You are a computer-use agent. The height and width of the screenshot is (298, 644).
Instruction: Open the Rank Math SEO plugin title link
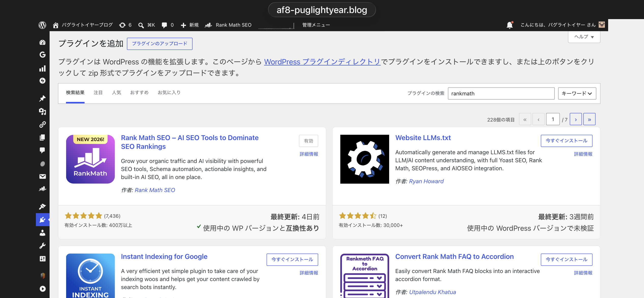coord(190,142)
